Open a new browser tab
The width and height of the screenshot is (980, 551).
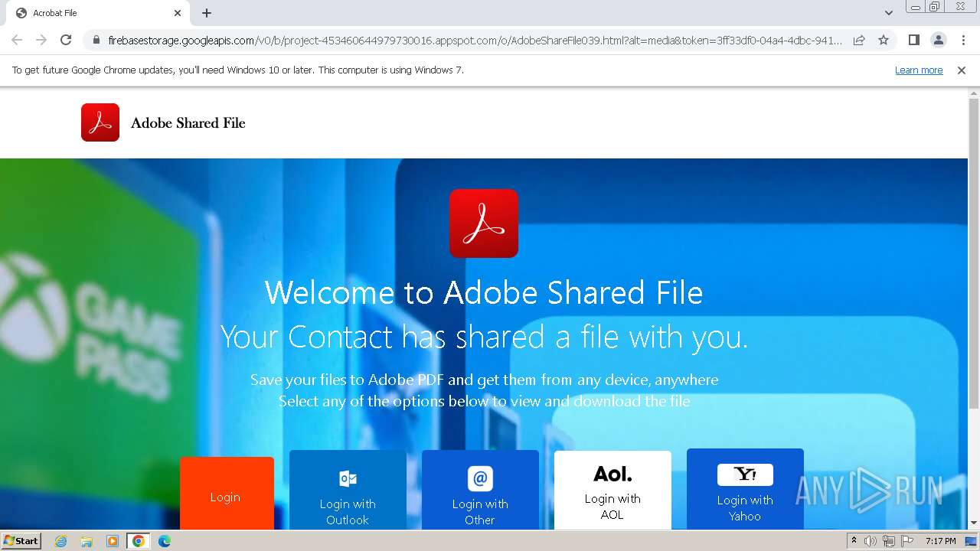point(207,13)
